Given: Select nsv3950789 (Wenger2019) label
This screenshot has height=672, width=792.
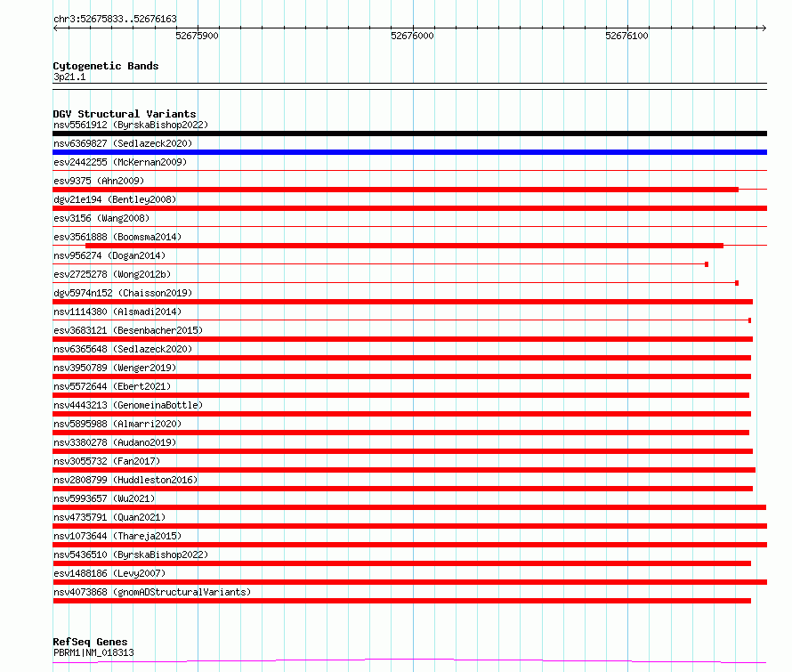Looking at the screenshot, I should (x=115, y=368).
